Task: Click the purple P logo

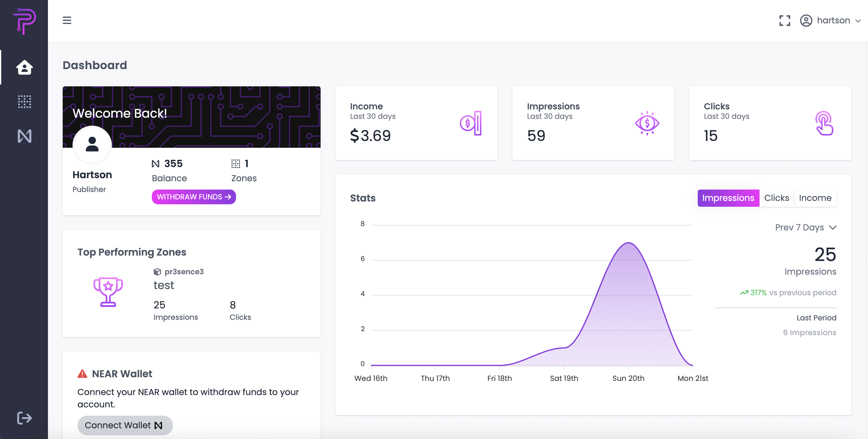Action: point(24,21)
